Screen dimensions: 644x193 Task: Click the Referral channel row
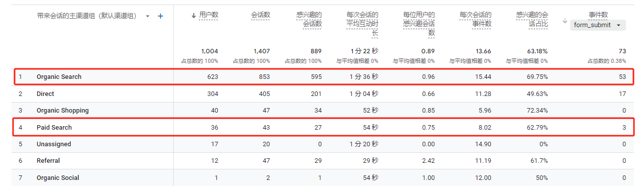pyautogui.click(x=321, y=161)
